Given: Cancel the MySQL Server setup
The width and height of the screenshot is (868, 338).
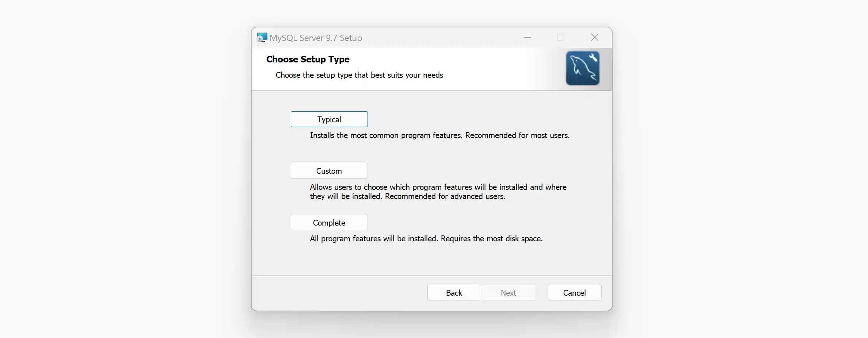Looking at the screenshot, I should pyautogui.click(x=575, y=293).
